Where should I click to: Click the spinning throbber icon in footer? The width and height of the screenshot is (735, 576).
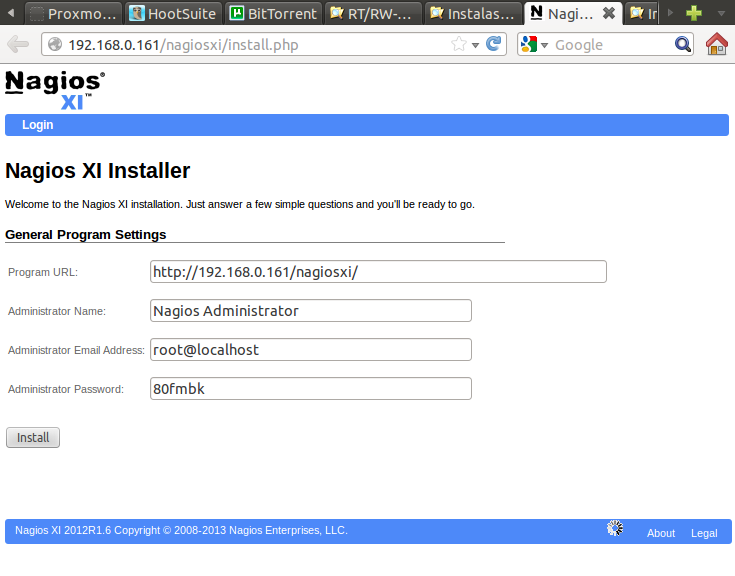click(615, 528)
